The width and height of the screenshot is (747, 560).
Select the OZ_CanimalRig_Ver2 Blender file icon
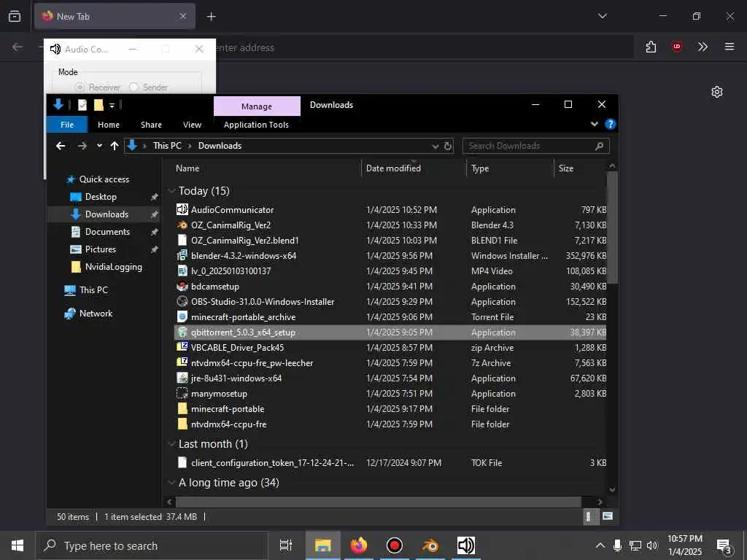pyautogui.click(x=182, y=225)
